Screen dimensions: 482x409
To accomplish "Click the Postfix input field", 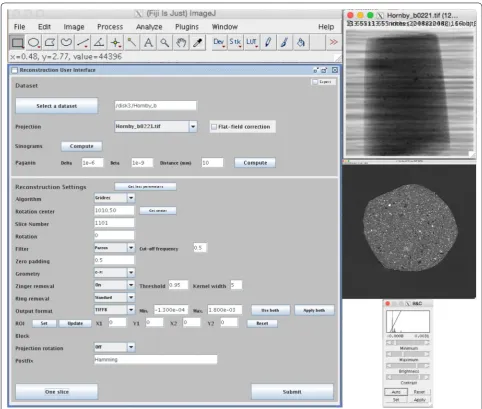I will 156,360.
